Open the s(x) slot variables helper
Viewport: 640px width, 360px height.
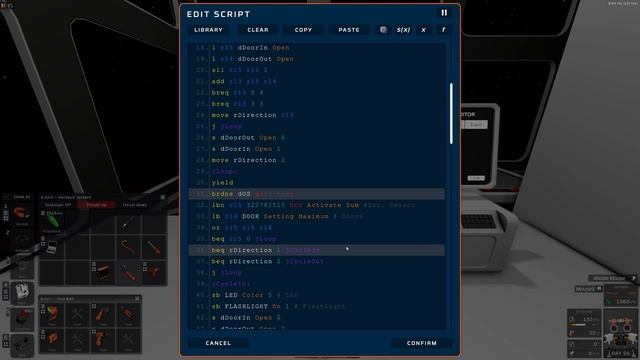point(403,30)
